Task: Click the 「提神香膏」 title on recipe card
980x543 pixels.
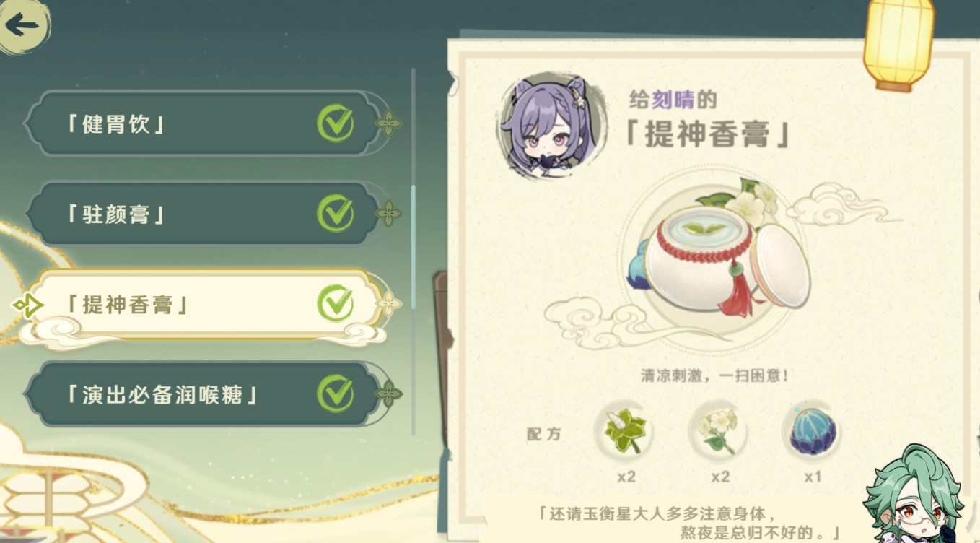Action: (708, 134)
